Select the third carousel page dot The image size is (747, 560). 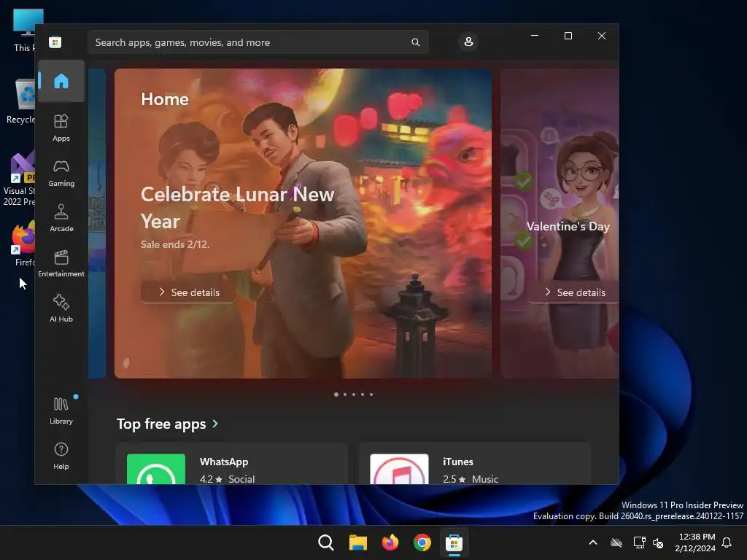(x=354, y=394)
